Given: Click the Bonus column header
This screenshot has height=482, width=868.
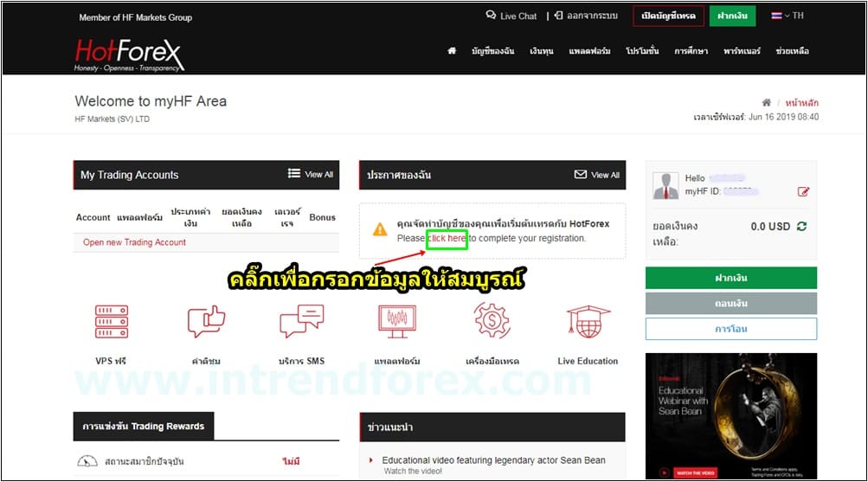Looking at the screenshot, I should [x=322, y=217].
